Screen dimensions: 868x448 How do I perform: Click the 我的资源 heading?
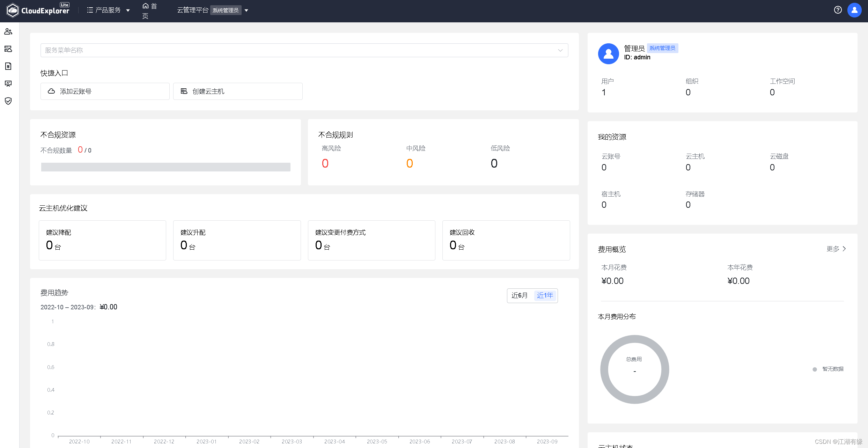(612, 137)
